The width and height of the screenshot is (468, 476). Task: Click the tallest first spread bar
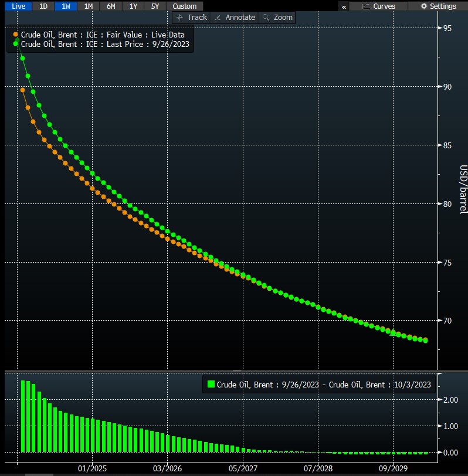[x=23, y=416]
